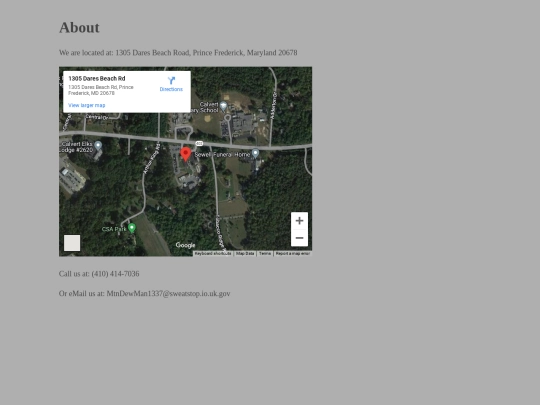Zoom in with the plus button
540x405 pixels.
[x=299, y=221]
